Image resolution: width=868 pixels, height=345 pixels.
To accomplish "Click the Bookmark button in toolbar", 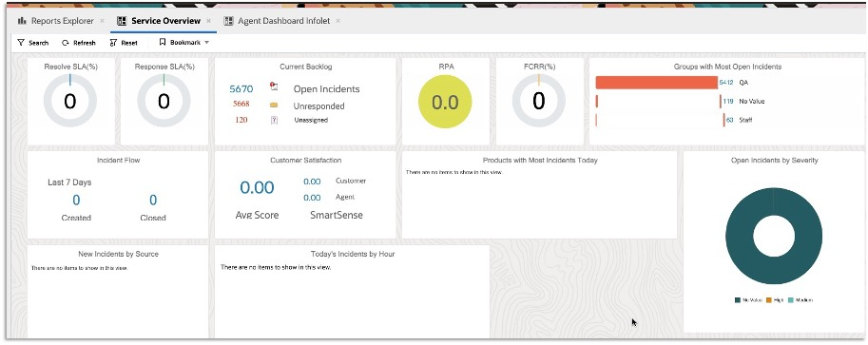I will [180, 42].
